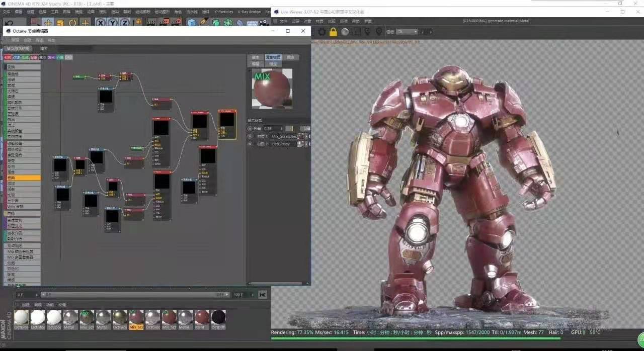Image resolution: width=644 pixels, height=351 pixels.
Task: Click the numeric field beside the DL dropdown
Action: 426,32
